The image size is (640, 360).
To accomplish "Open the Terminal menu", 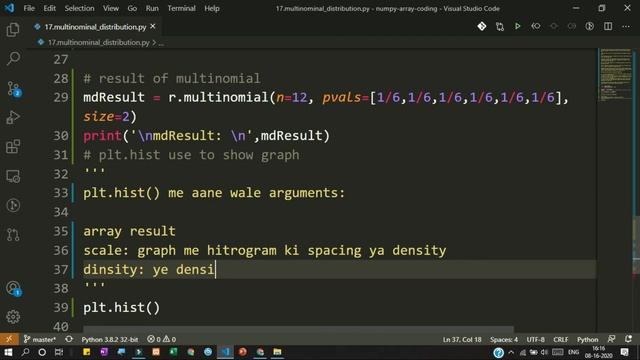I will pyautogui.click(x=181, y=8).
